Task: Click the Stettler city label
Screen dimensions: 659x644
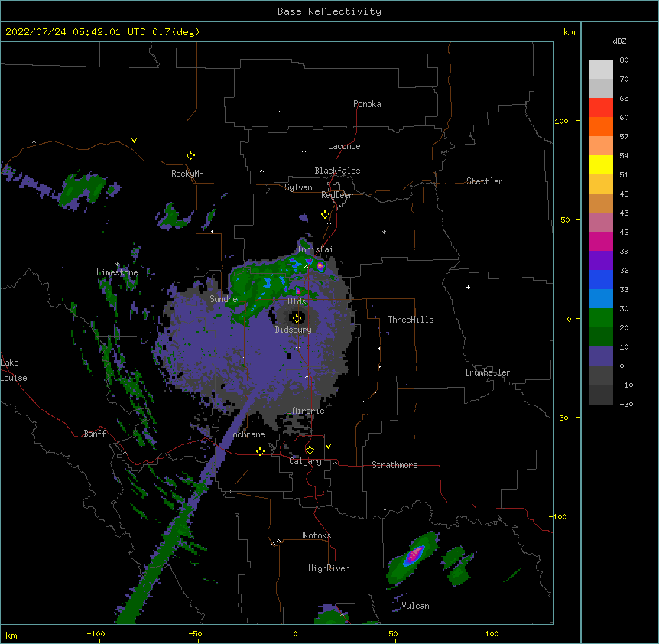Action: coord(485,181)
